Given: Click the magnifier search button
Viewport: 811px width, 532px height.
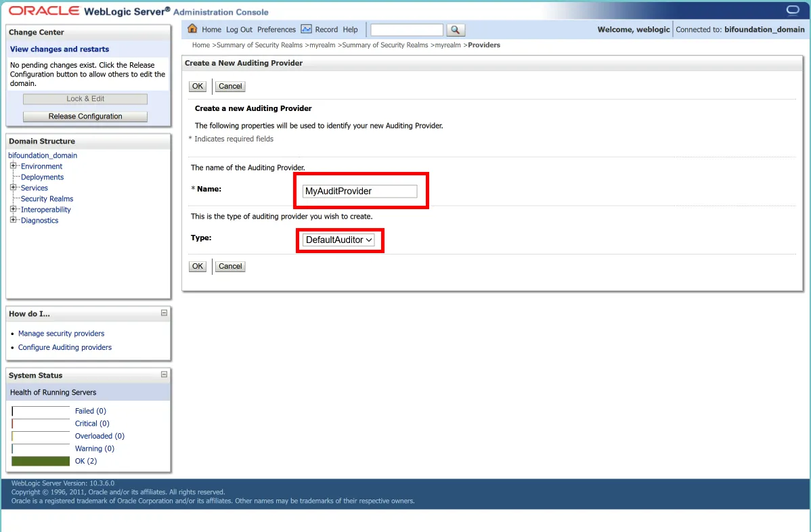Looking at the screenshot, I should coord(455,30).
